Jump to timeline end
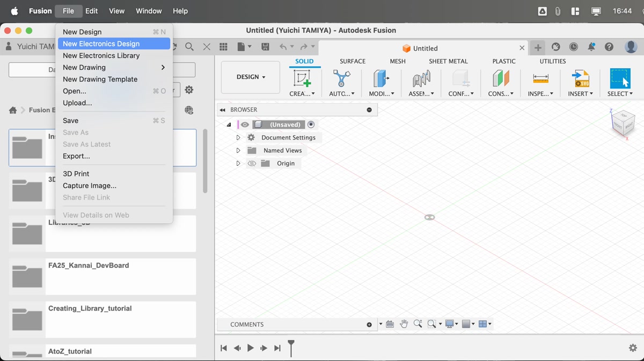 click(277, 348)
